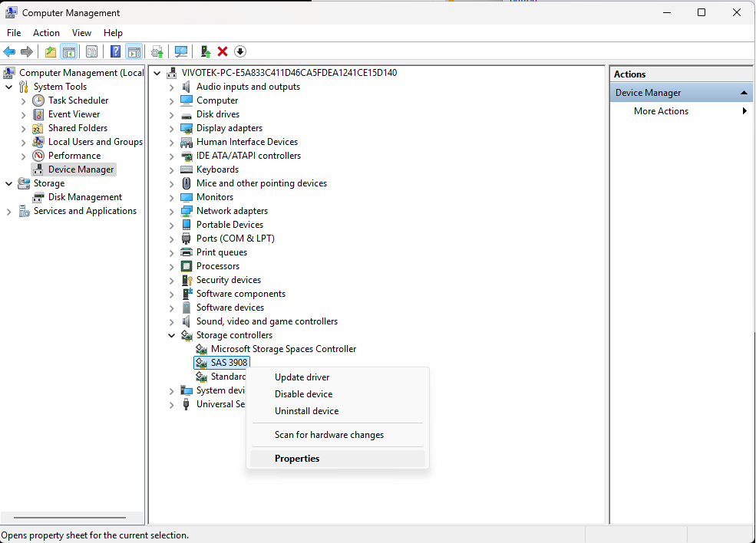Click the Security devices key icon

pos(187,281)
